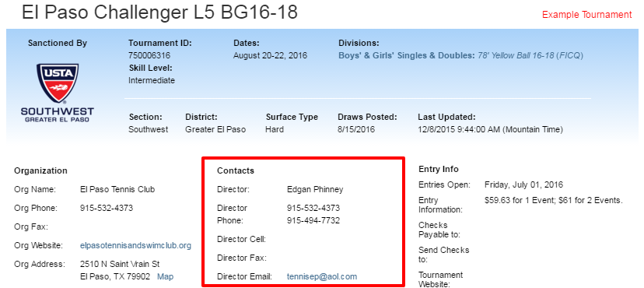
Task: Select director name Edgan Phinney
Action: [x=315, y=189]
